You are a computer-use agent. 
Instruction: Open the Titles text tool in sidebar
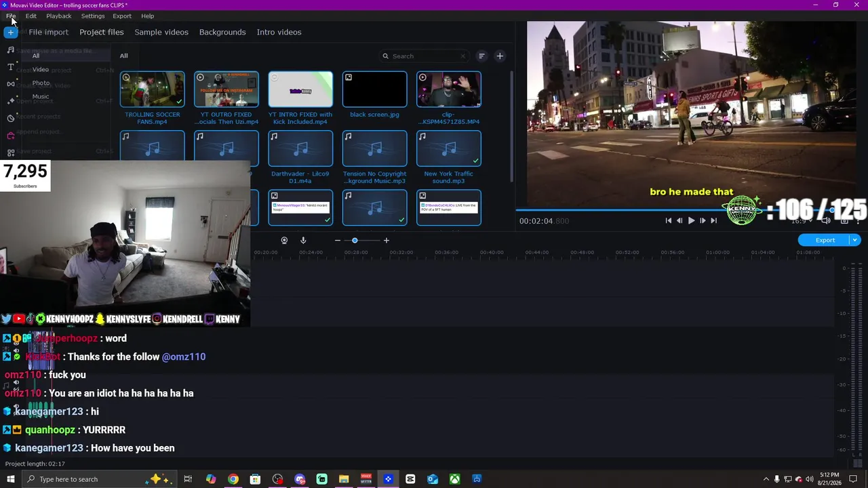[x=10, y=67]
